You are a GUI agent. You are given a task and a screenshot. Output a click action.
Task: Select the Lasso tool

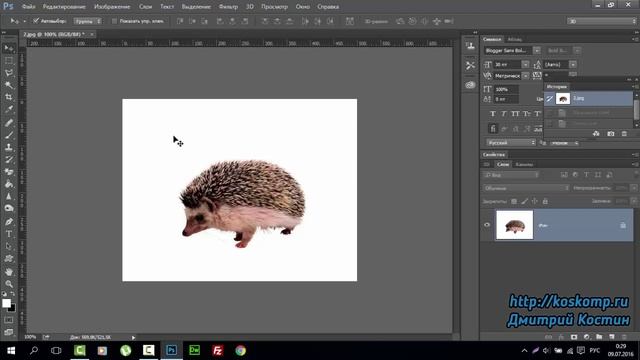click(9, 73)
